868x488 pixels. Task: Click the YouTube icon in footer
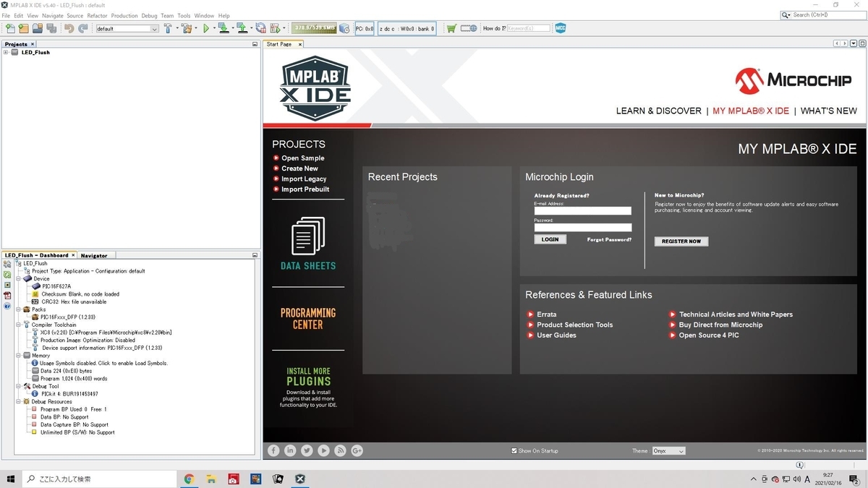[x=323, y=450]
